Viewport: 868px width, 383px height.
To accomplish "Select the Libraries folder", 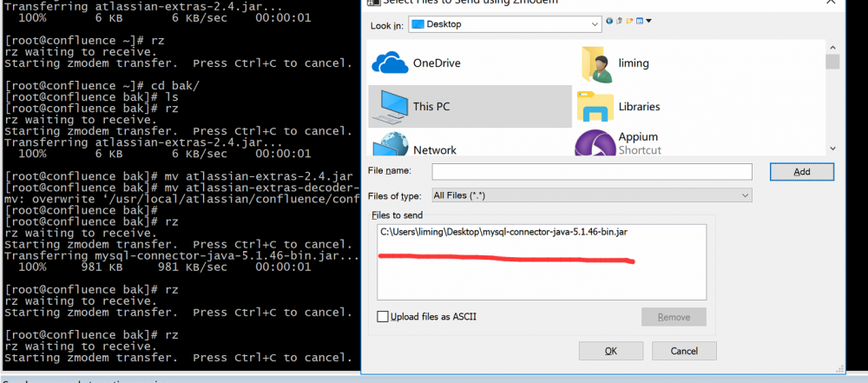I will click(x=620, y=107).
